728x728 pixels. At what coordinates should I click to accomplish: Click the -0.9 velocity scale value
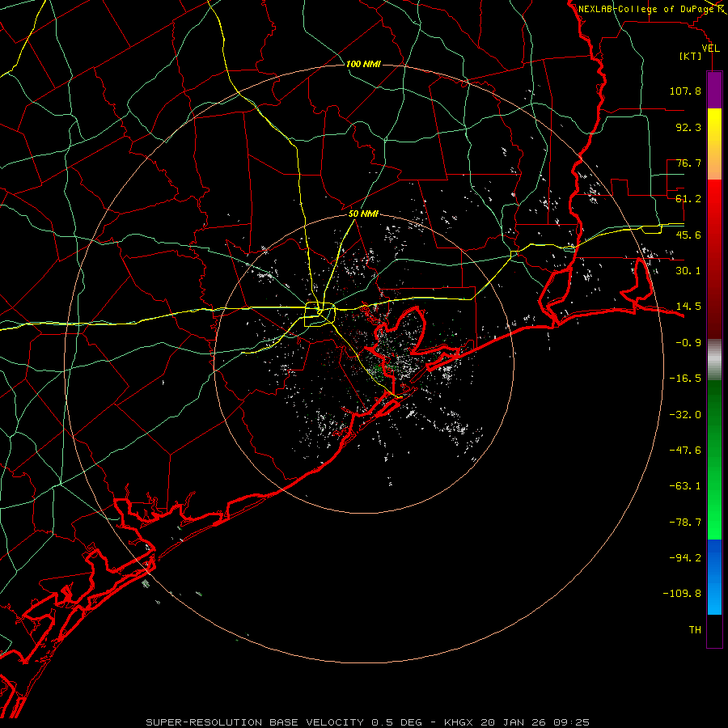pos(688,343)
